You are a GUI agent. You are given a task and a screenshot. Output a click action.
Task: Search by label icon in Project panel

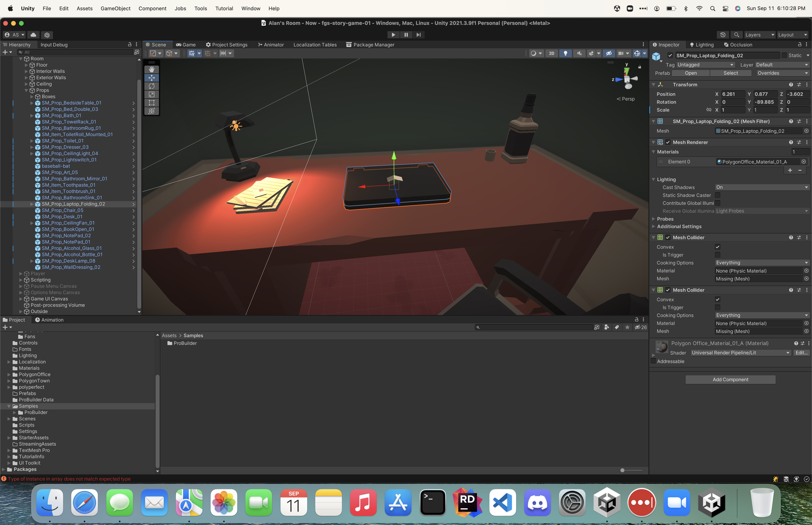(617, 327)
